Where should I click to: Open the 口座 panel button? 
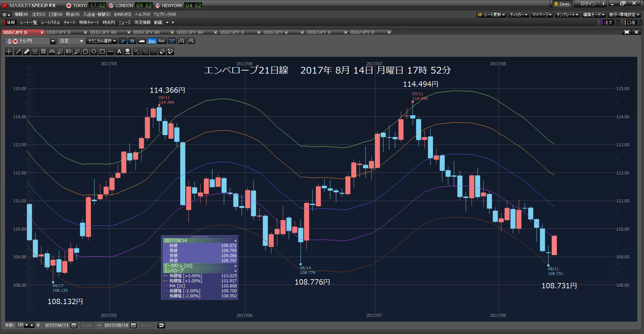click(631, 23)
